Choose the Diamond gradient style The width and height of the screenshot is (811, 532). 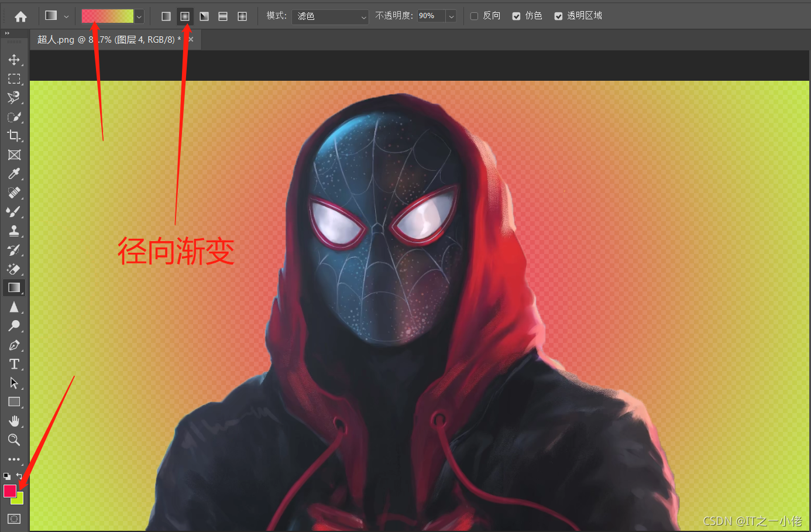tap(242, 16)
